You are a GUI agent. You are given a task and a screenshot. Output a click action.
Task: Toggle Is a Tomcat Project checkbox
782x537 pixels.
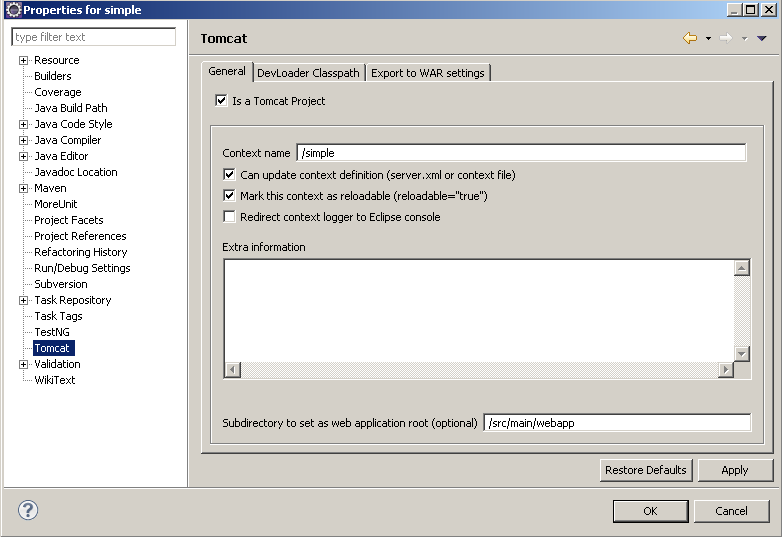click(x=221, y=100)
